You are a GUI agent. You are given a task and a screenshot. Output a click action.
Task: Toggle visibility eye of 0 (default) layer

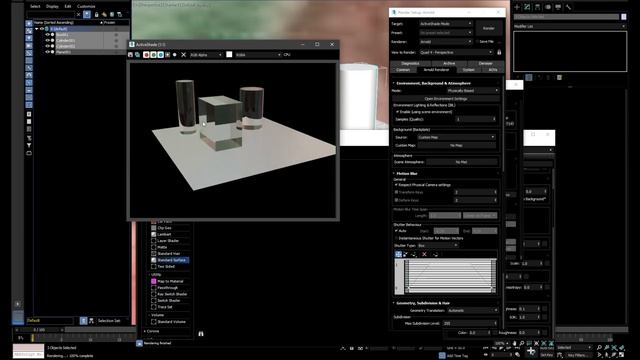[42, 29]
